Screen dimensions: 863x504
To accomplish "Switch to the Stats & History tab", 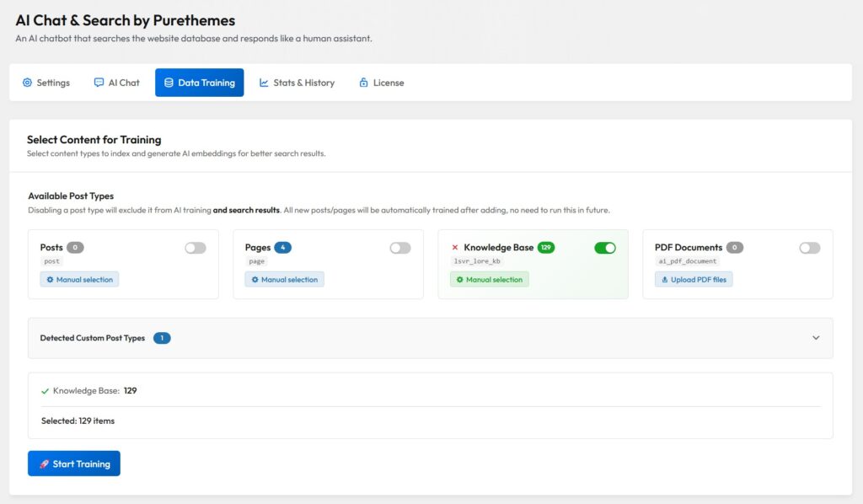I will pos(297,83).
